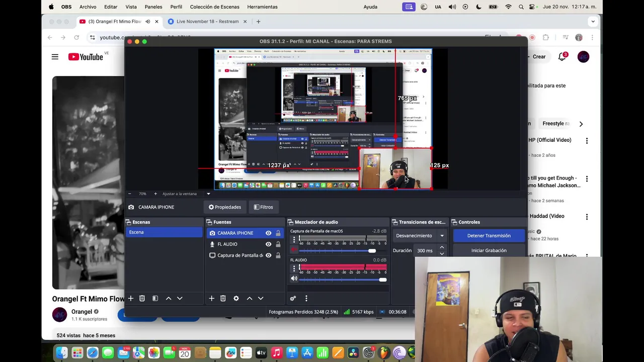Unmute Captura de Pantalla de macOS audio
The height and width of the screenshot is (362, 644).
294,250
